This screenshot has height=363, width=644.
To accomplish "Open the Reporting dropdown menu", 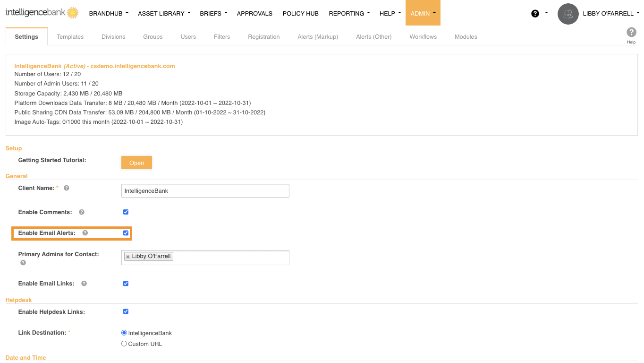I will click(x=349, y=13).
